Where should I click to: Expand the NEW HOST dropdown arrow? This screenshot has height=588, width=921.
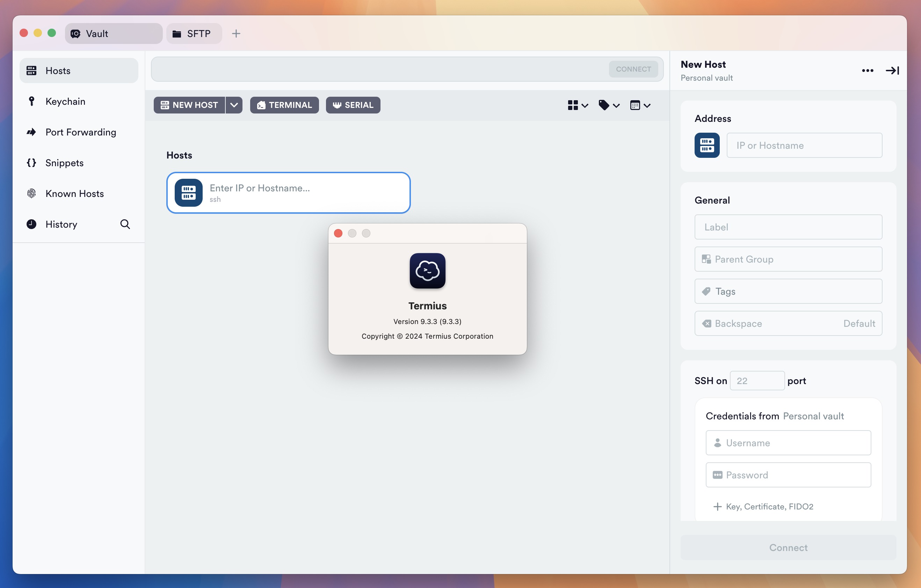coord(234,105)
